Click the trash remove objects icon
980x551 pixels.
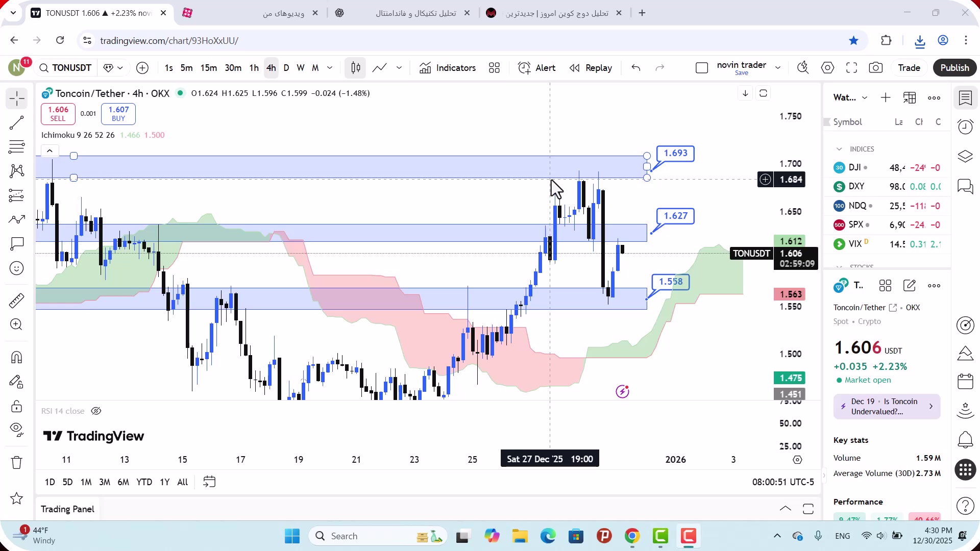tap(16, 463)
